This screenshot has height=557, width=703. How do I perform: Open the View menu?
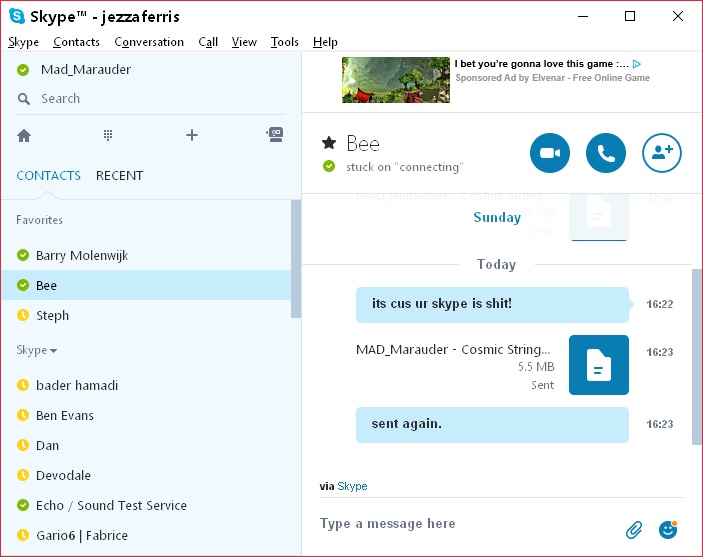(244, 42)
